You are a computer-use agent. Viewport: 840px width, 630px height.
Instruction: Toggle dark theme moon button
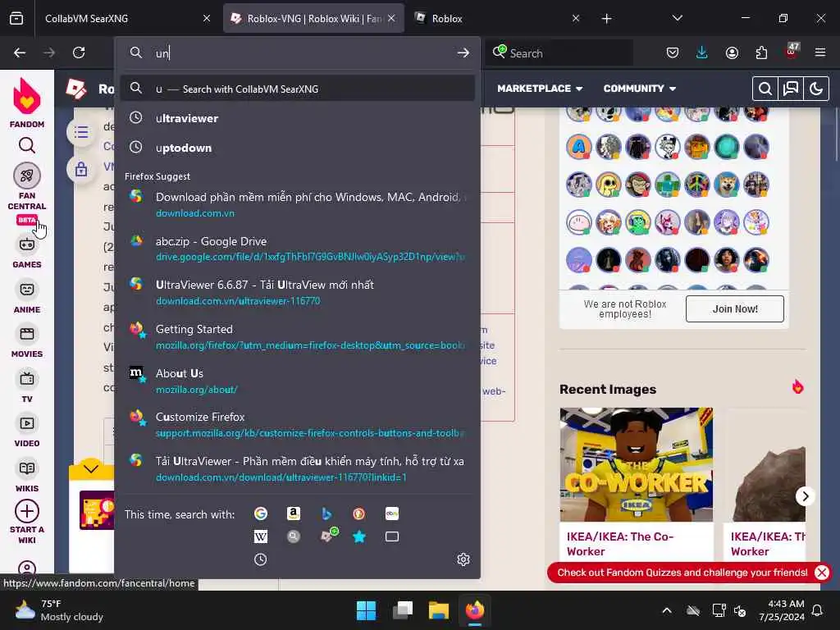click(816, 89)
